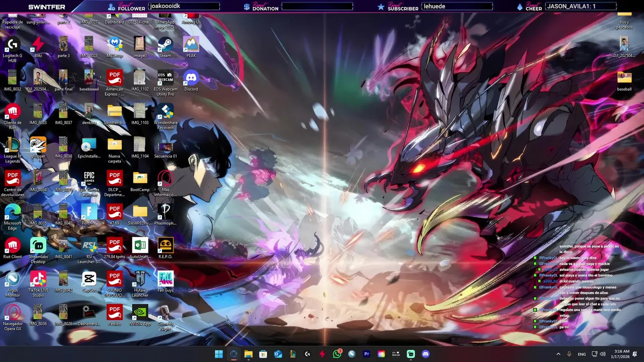Open Outlook from the taskbar

click(x=278, y=354)
